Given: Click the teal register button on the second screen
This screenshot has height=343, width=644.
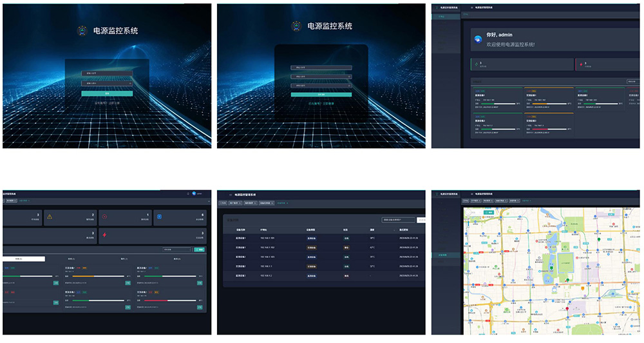Looking at the screenshot, I should [321, 94].
